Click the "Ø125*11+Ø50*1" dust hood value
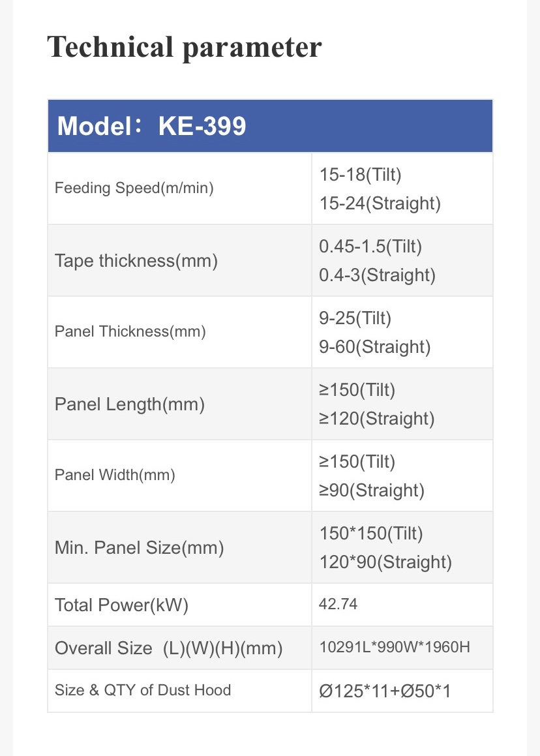540x756 pixels. (x=385, y=690)
